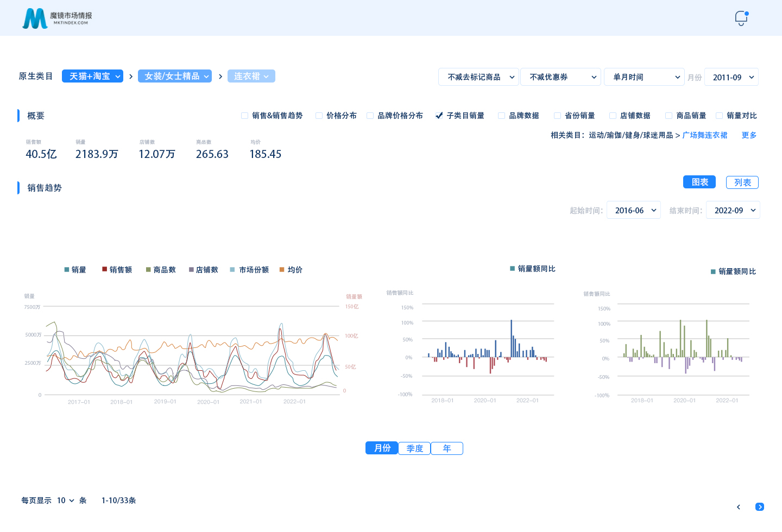Toggle 均价 legend marker in trend chart

click(282, 270)
